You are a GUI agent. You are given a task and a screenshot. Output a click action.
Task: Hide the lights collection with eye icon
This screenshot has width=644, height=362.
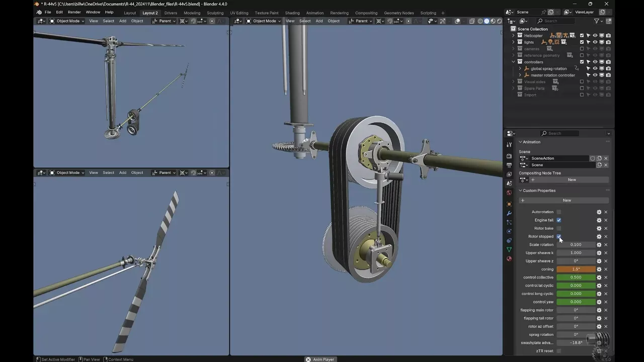595,42
